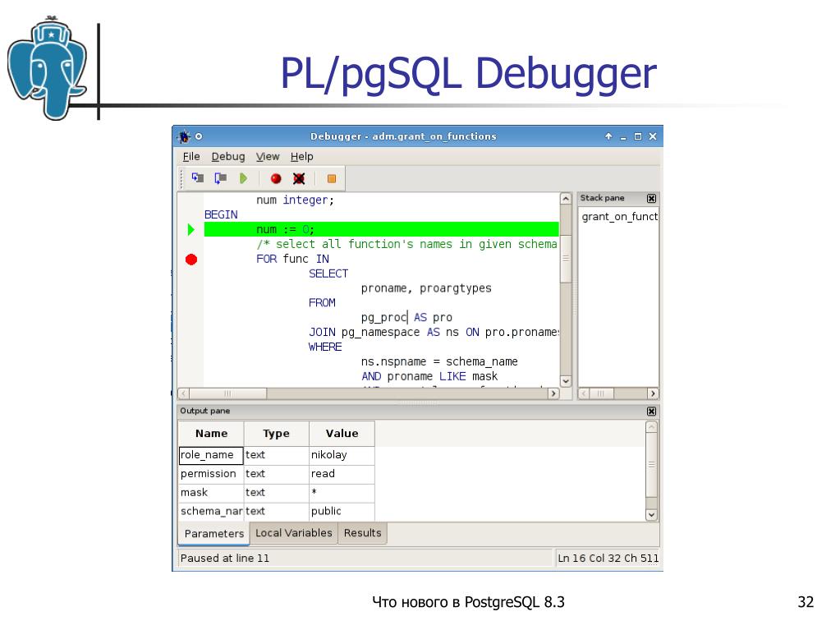Stop debugging with the orange square icon
Viewport: 840px width, 630px height.
(332, 178)
